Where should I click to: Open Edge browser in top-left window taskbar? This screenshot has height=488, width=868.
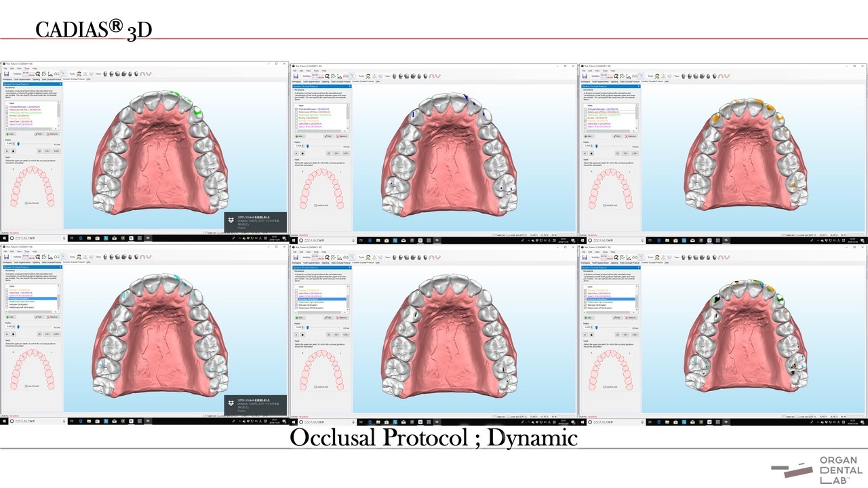click(81, 239)
